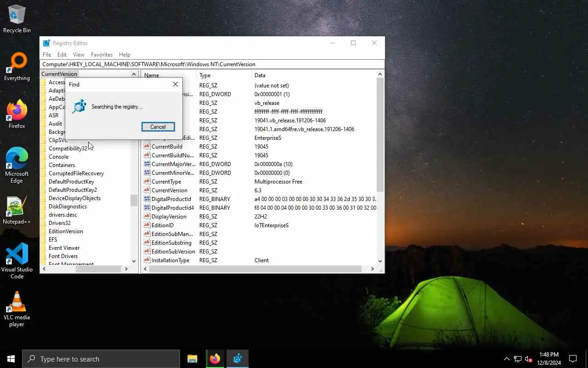588x368 pixels.
Task: Sort values by the Name column
Action: pos(169,75)
